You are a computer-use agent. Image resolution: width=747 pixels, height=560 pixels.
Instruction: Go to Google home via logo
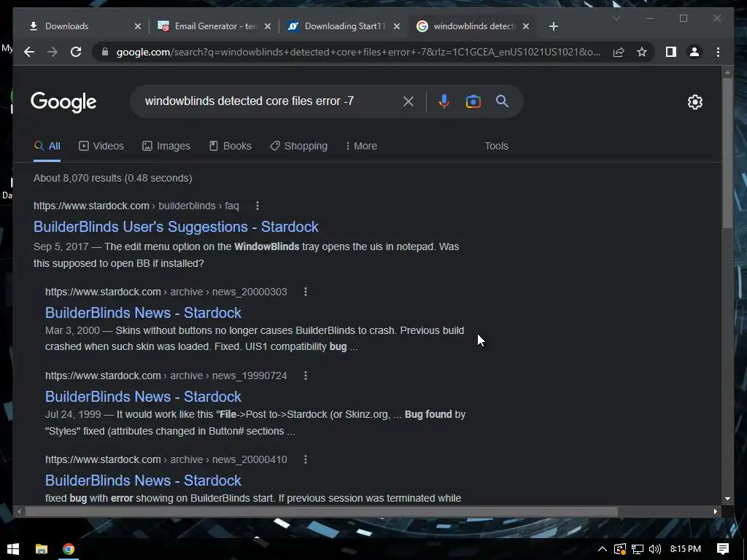click(63, 102)
